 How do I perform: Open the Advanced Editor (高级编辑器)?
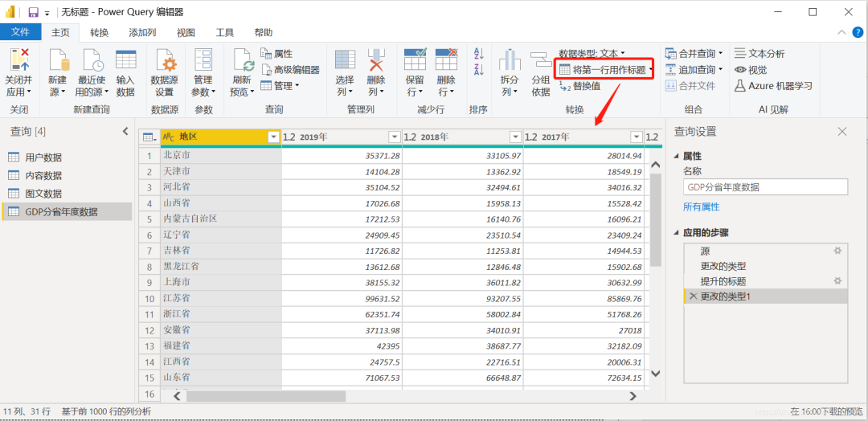289,70
